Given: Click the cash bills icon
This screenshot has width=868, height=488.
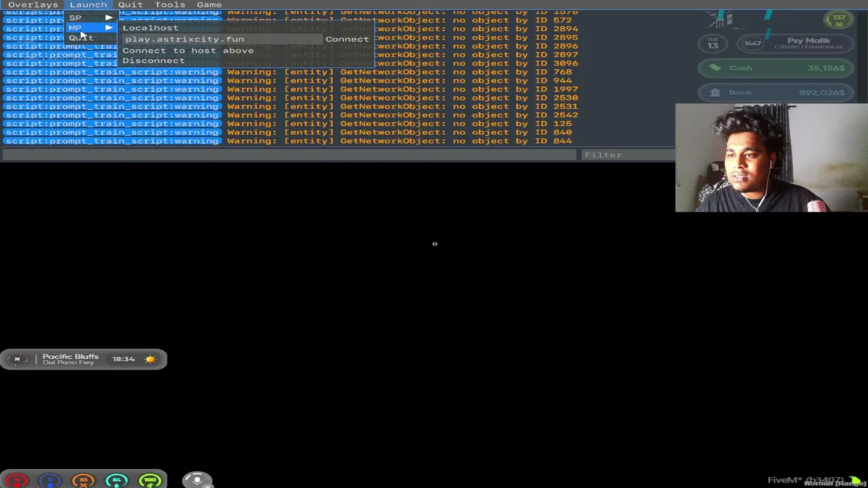Looking at the screenshot, I should 715,68.
